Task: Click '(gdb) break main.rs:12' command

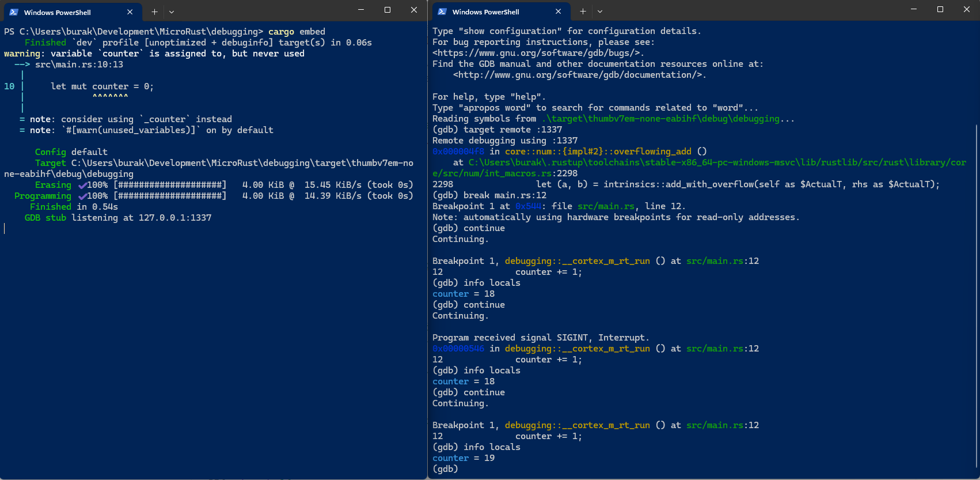Action: 489,195
